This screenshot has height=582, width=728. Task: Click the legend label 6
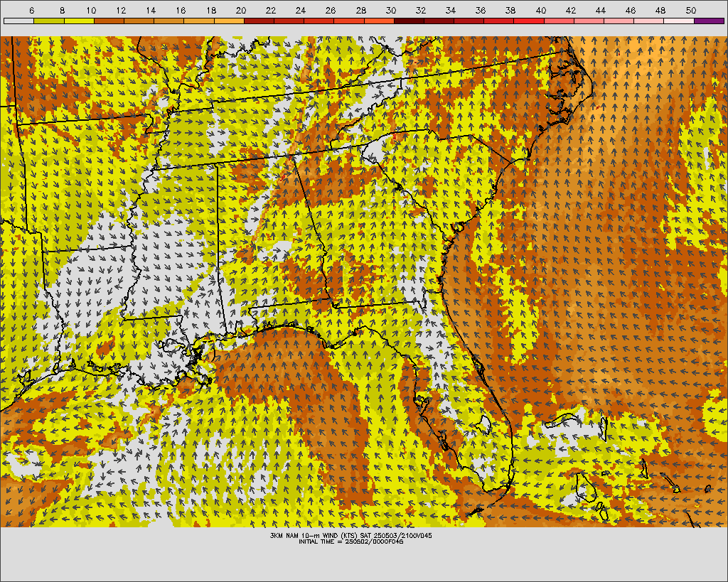tap(31, 11)
